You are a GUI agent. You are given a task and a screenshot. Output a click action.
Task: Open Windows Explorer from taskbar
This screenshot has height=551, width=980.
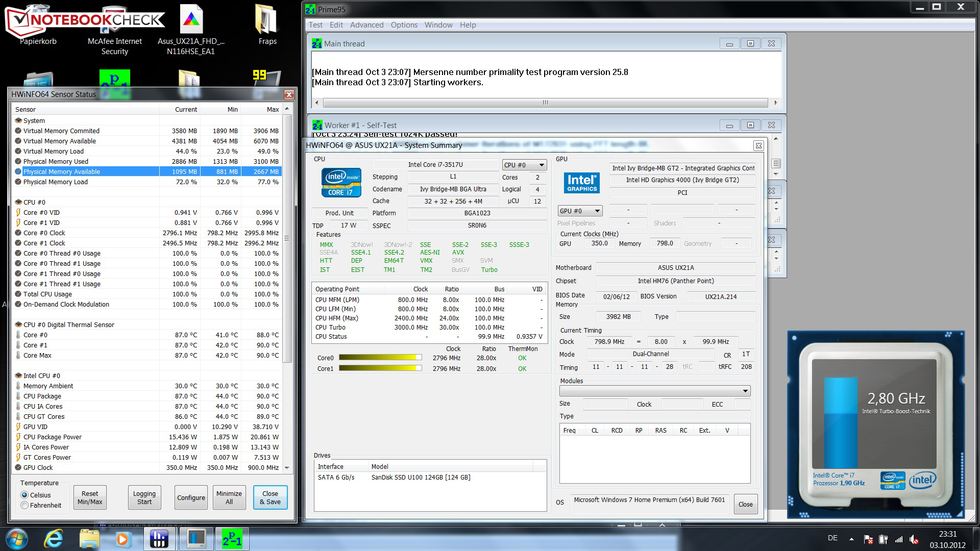click(x=89, y=539)
